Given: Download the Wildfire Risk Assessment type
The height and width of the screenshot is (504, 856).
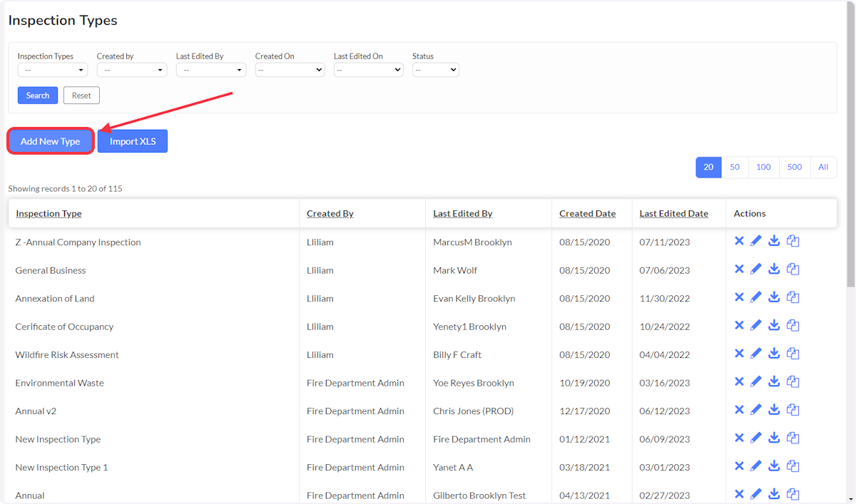Looking at the screenshot, I should click(x=774, y=354).
